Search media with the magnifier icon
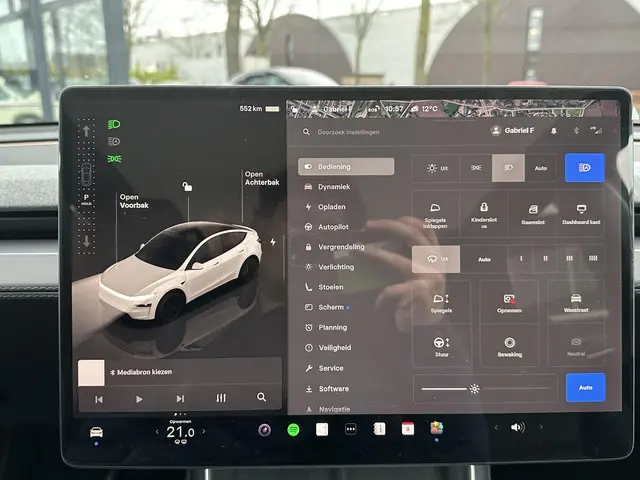Image resolution: width=640 pixels, height=480 pixels. tap(261, 397)
